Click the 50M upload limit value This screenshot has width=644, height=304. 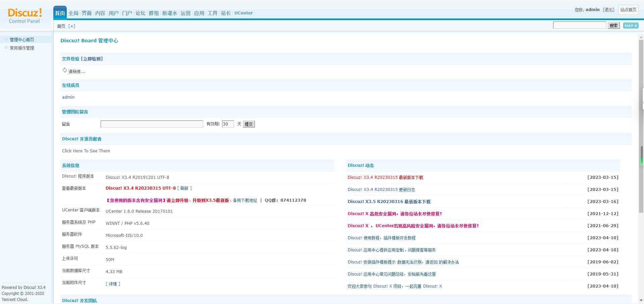[110, 260]
